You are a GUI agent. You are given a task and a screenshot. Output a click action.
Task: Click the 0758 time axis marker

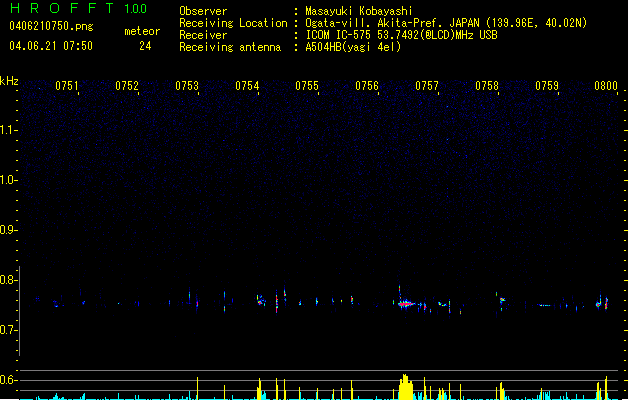[x=487, y=86]
